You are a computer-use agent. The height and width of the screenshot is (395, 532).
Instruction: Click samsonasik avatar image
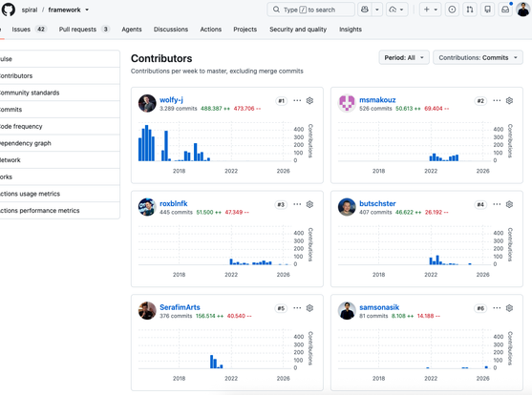[347, 311]
